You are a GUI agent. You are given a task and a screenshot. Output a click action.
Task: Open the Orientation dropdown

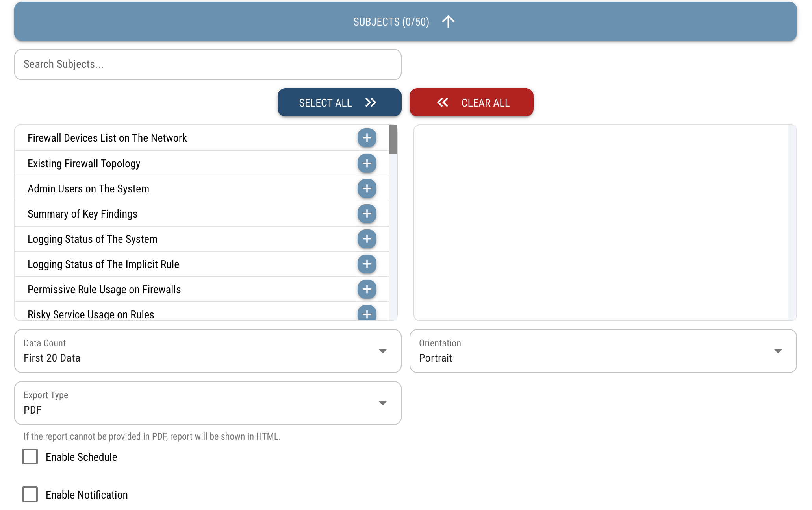point(603,351)
